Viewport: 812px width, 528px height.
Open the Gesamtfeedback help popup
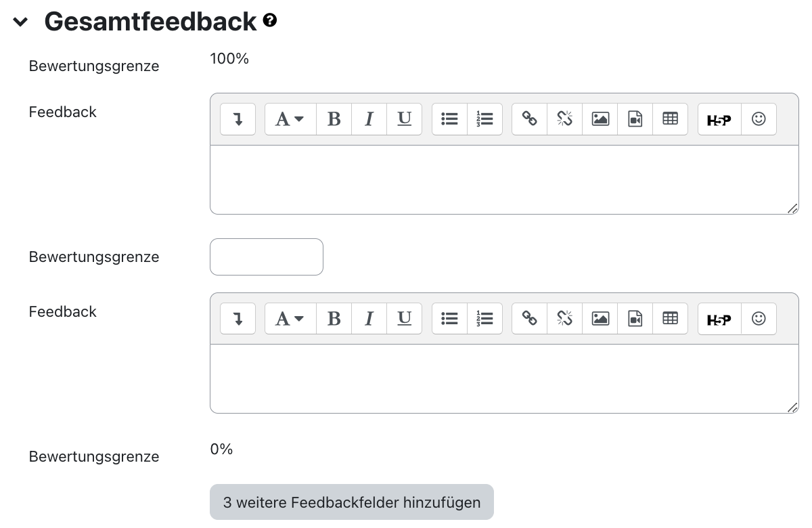(269, 20)
